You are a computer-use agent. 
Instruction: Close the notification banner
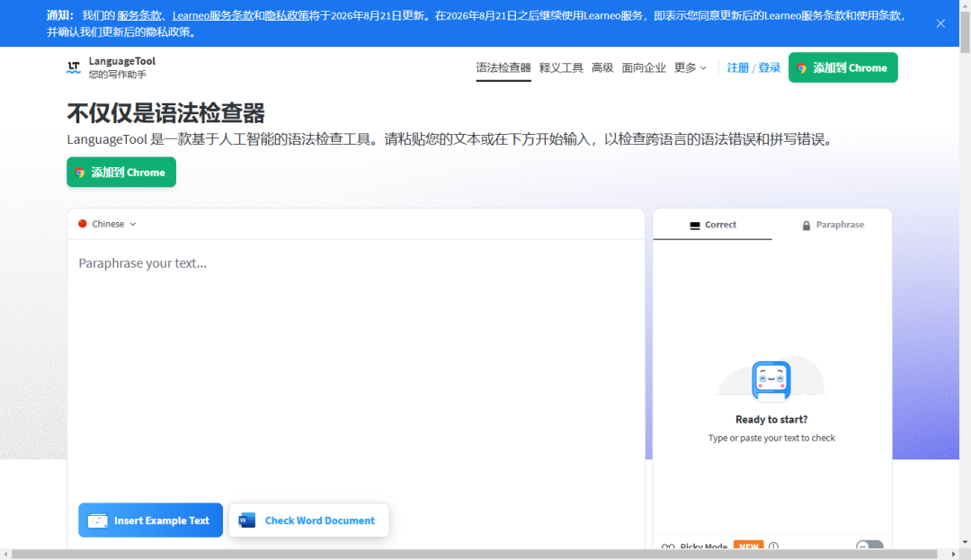point(940,23)
